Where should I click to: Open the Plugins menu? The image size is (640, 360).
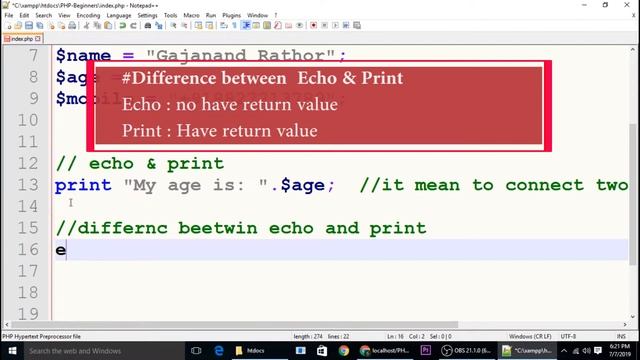(231, 16)
